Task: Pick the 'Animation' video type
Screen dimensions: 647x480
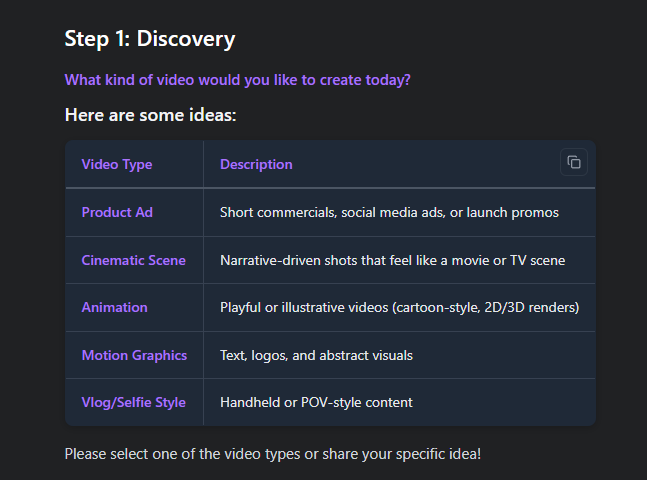Action: (x=114, y=307)
